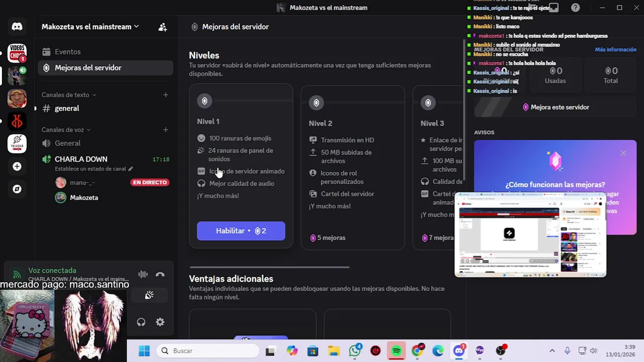Open the Discord inbox icon
The height and width of the screenshot is (362, 644).
pos(553,8)
